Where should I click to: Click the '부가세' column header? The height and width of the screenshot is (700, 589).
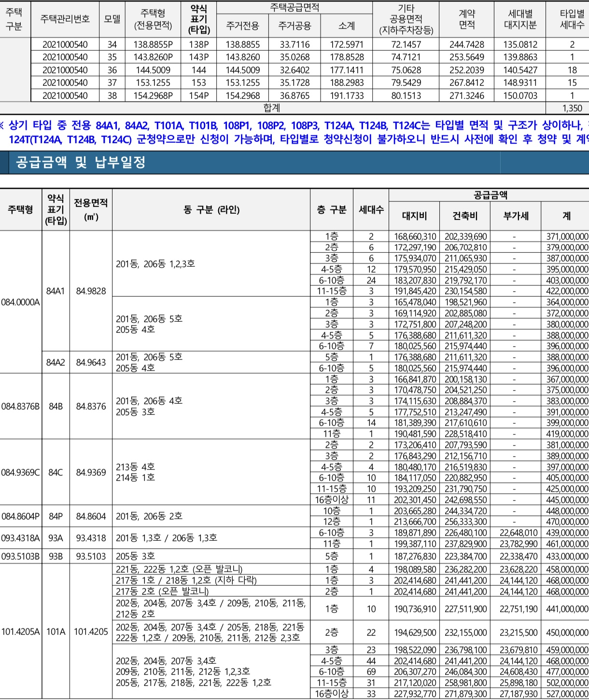click(x=516, y=216)
